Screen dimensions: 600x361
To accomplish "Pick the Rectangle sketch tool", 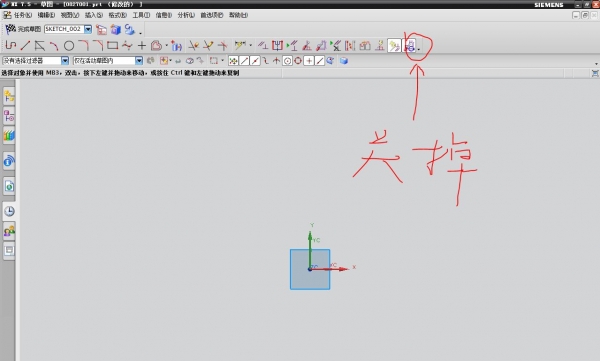I will point(112,46).
